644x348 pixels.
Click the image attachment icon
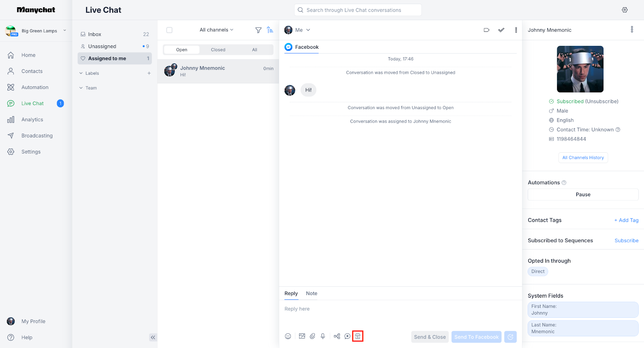coord(302,336)
